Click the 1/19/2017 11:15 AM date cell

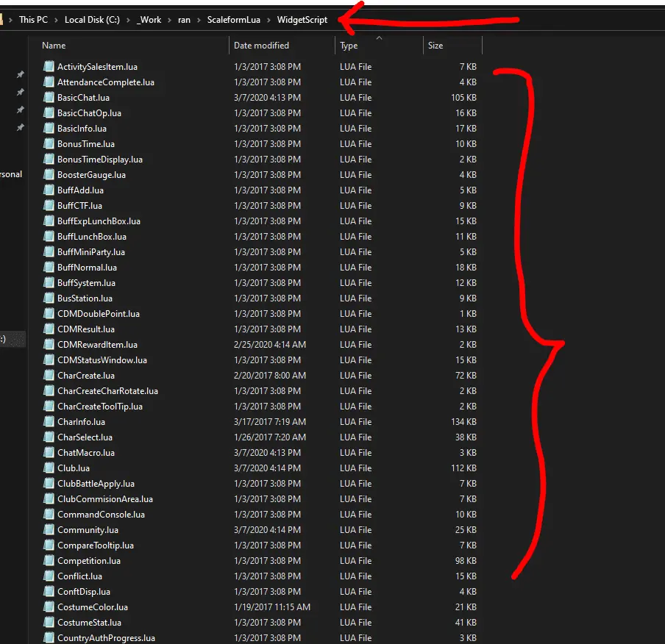click(x=272, y=607)
